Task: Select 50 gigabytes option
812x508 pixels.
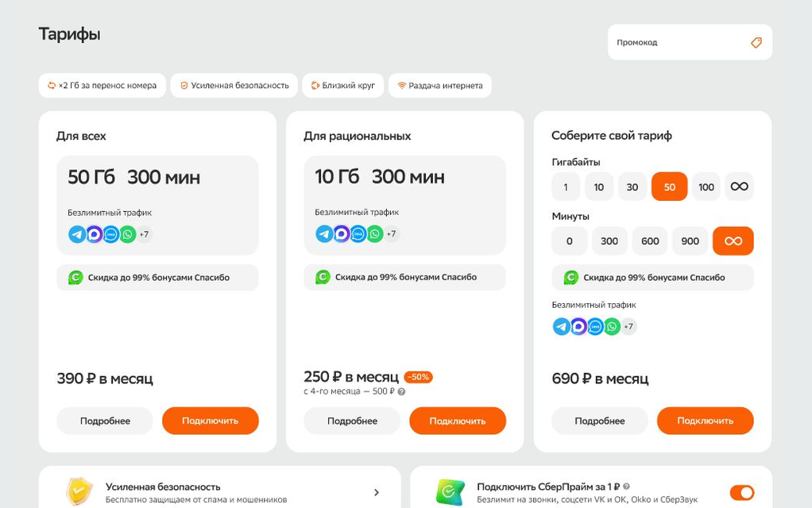Action: (x=670, y=187)
